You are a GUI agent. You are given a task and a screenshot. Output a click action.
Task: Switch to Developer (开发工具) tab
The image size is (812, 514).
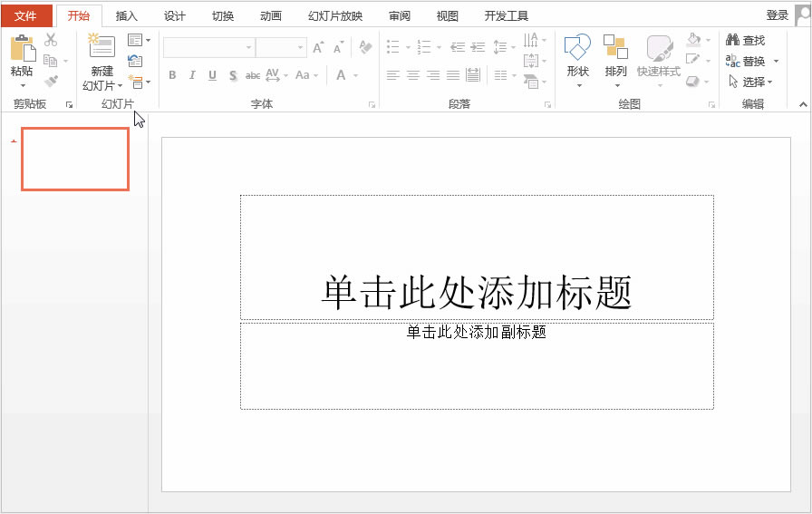coord(506,16)
